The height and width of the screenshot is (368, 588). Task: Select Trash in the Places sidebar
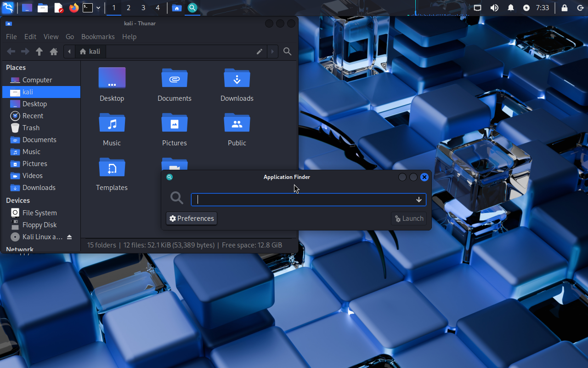click(x=31, y=128)
